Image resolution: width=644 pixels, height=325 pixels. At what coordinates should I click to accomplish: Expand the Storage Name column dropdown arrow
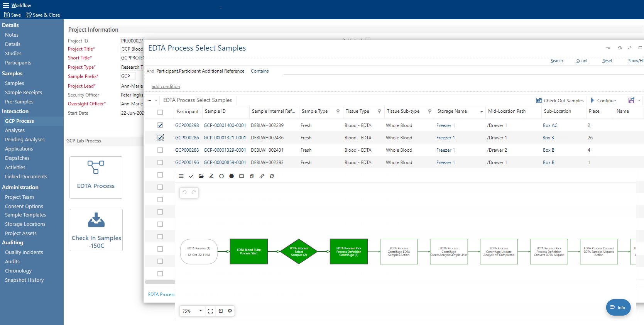pos(481,112)
